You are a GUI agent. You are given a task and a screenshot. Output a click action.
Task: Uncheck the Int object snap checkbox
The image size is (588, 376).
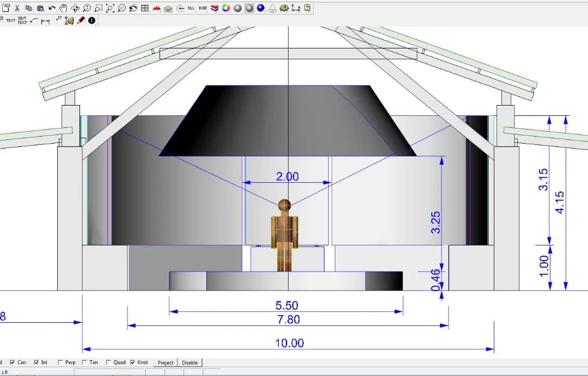point(36,362)
